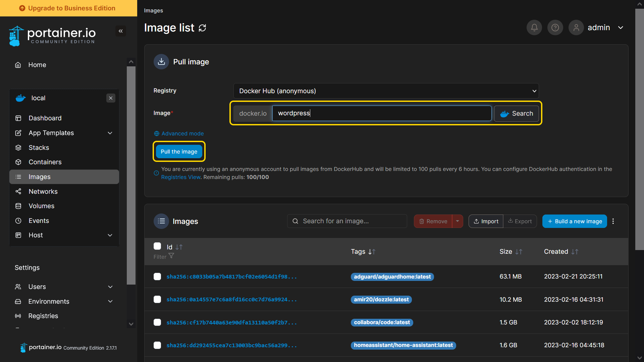644x362 pixels.
Task: Check the collabora/code image row
Action: point(157,322)
